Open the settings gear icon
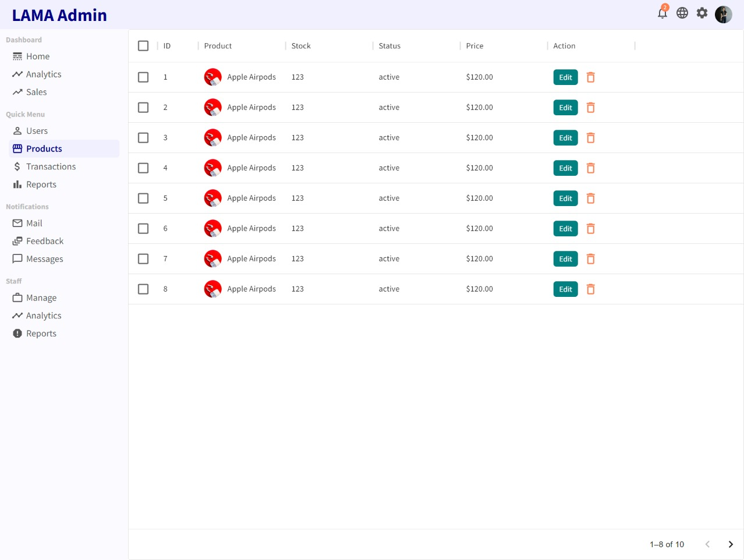The width and height of the screenshot is (744, 560). point(702,13)
